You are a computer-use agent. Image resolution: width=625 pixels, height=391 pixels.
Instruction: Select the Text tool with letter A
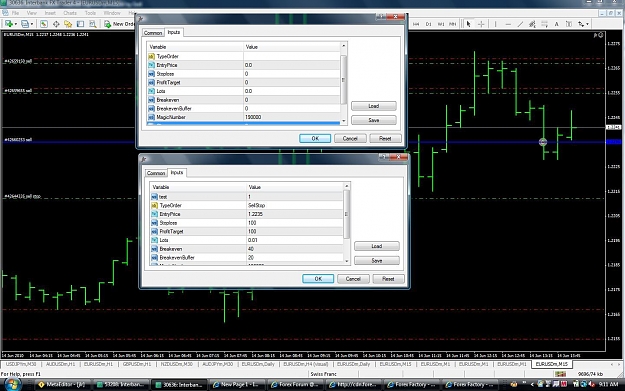pyautogui.click(x=556, y=24)
